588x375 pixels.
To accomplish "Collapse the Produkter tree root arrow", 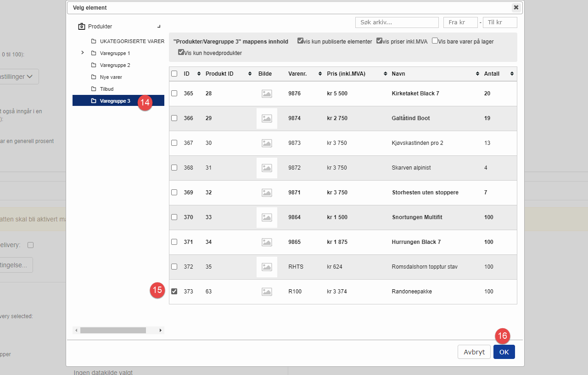I will [x=159, y=27].
